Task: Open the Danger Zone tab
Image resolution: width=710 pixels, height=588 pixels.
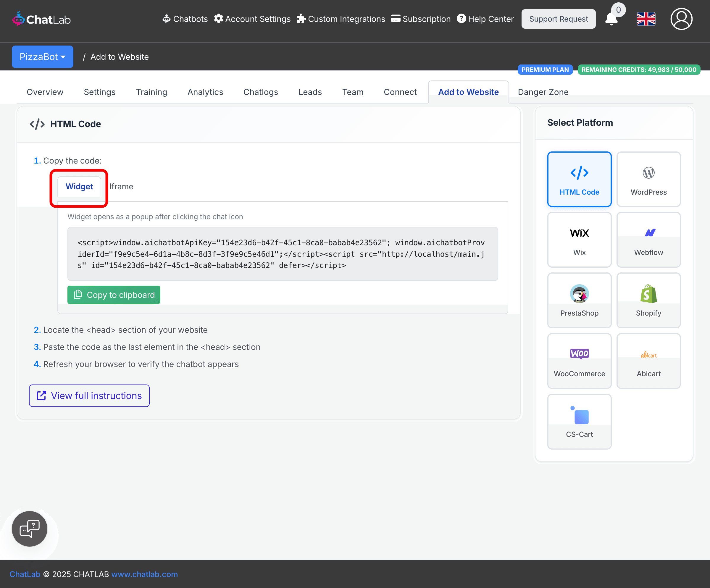Action: pyautogui.click(x=543, y=92)
